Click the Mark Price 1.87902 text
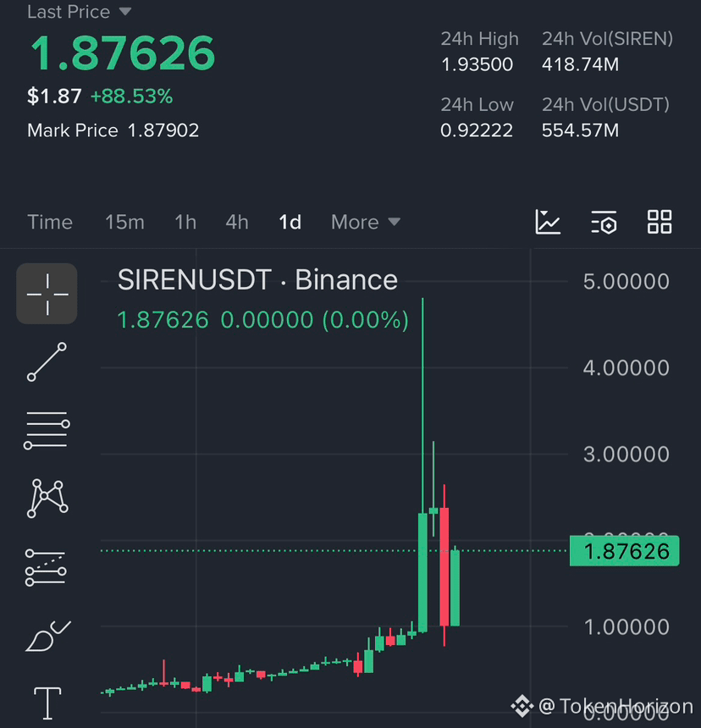Image resolution: width=701 pixels, height=728 pixels. pyautogui.click(x=113, y=130)
